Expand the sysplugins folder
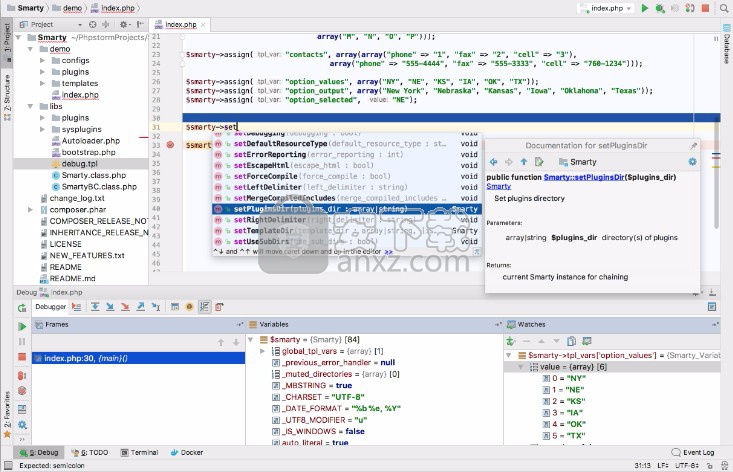This screenshot has width=733, height=472. [x=42, y=129]
